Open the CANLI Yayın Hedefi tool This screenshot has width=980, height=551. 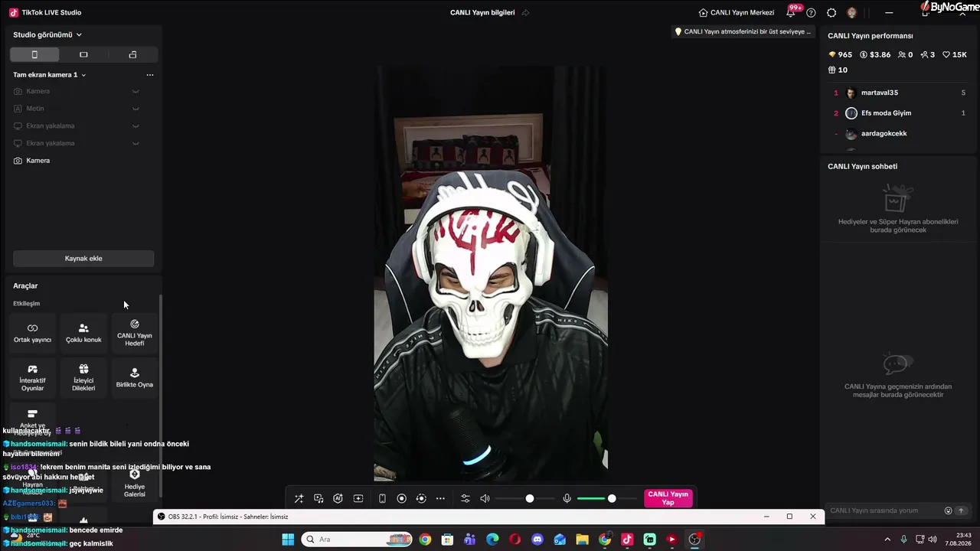(x=135, y=333)
